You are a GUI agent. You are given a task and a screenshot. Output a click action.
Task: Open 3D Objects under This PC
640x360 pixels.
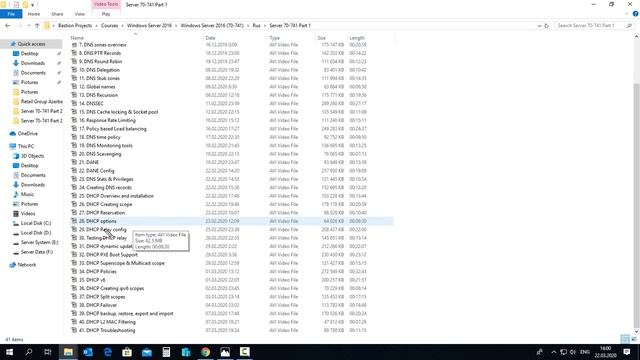(32, 156)
